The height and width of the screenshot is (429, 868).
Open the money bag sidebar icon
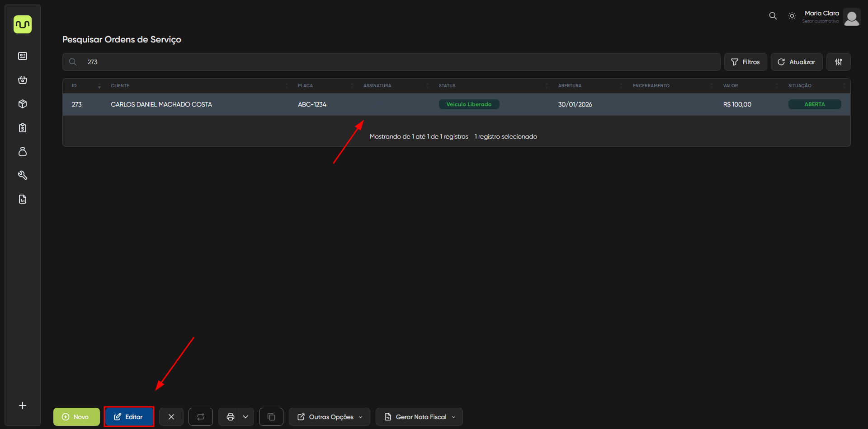click(x=23, y=152)
